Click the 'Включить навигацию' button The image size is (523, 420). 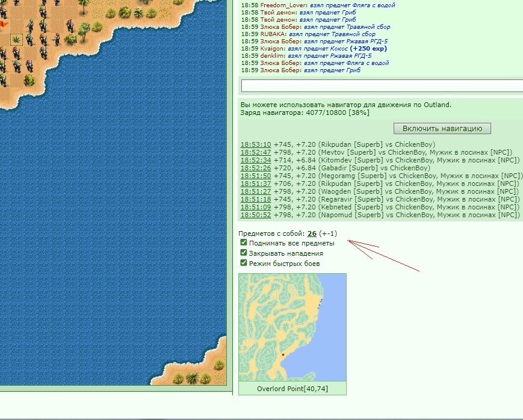[442, 128]
